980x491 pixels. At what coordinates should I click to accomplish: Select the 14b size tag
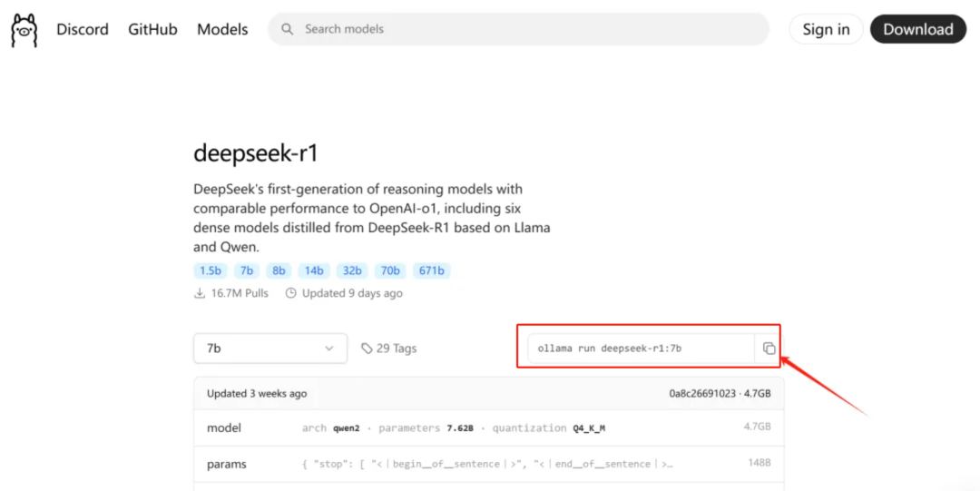pyautogui.click(x=314, y=270)
